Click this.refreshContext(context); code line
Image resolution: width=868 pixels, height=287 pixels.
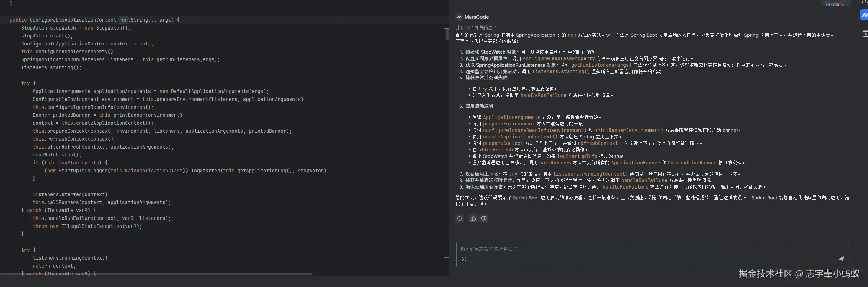[75, 139]
